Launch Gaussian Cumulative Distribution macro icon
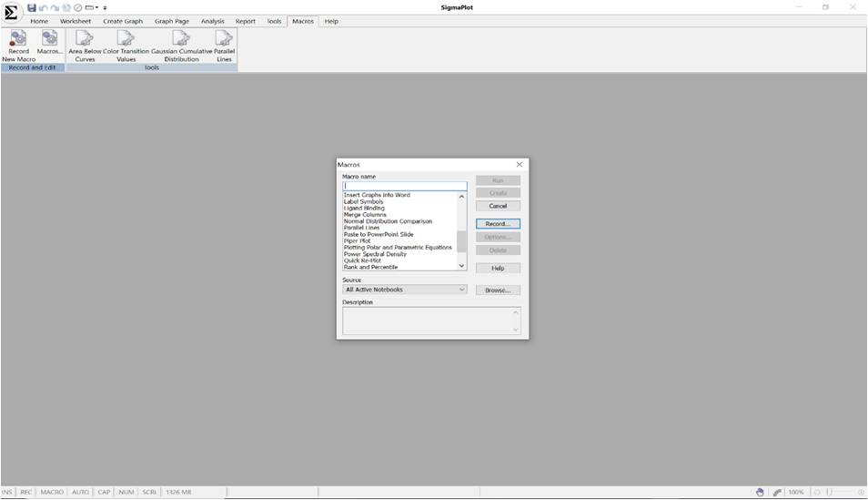The width and height of the screenshot is (868, 500). point(181,39)
